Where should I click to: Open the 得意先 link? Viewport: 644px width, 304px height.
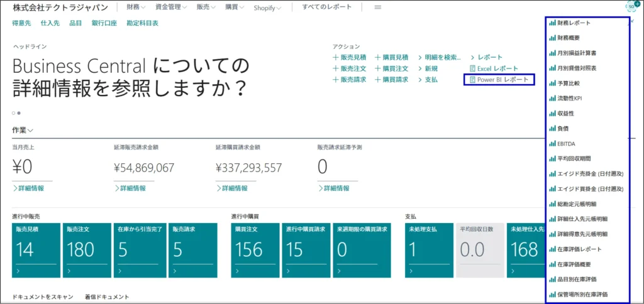[23, 23]
